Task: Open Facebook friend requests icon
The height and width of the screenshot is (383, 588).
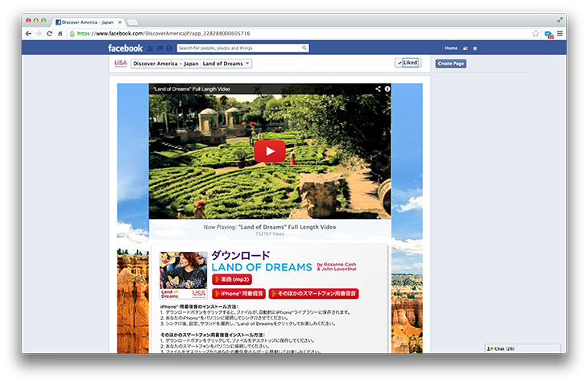Action: point(150,48)
